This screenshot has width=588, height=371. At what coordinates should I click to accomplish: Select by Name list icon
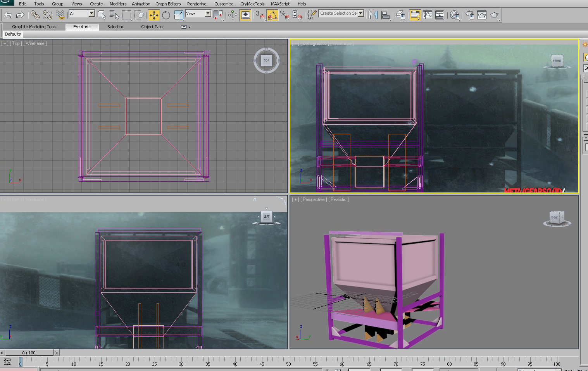[x=114, y=15]
